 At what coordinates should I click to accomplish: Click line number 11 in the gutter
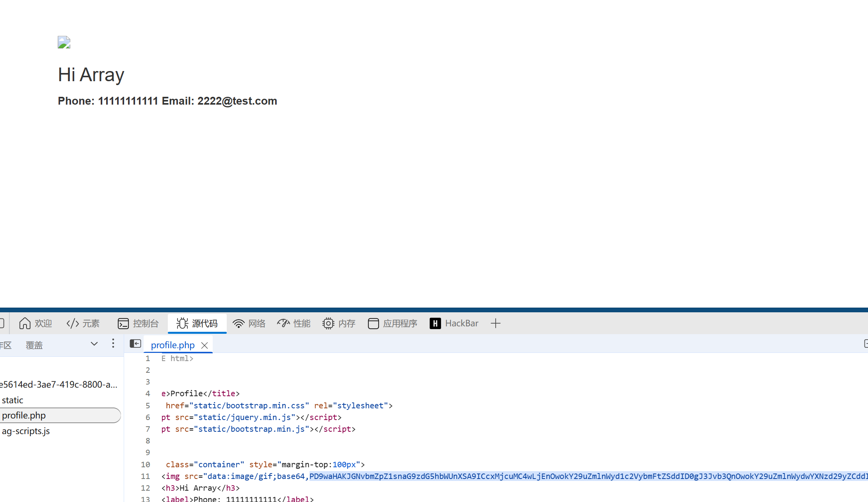tap(146, 476)
